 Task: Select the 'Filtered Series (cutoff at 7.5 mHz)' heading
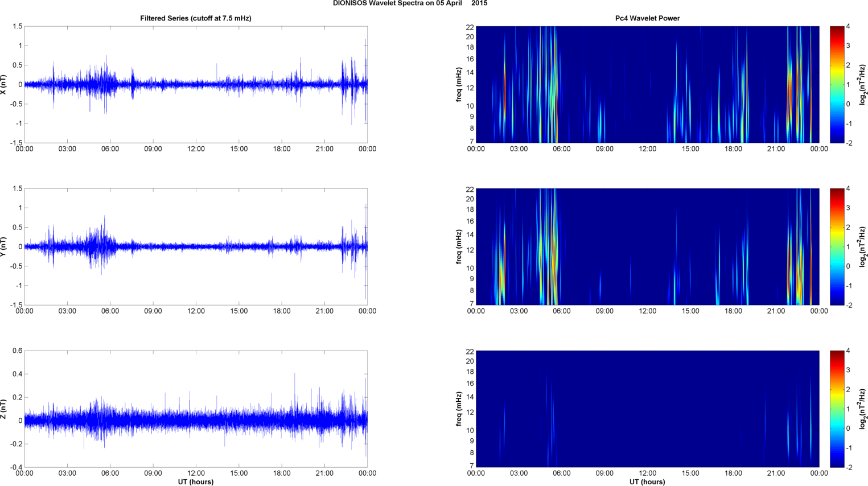[196, 18]
